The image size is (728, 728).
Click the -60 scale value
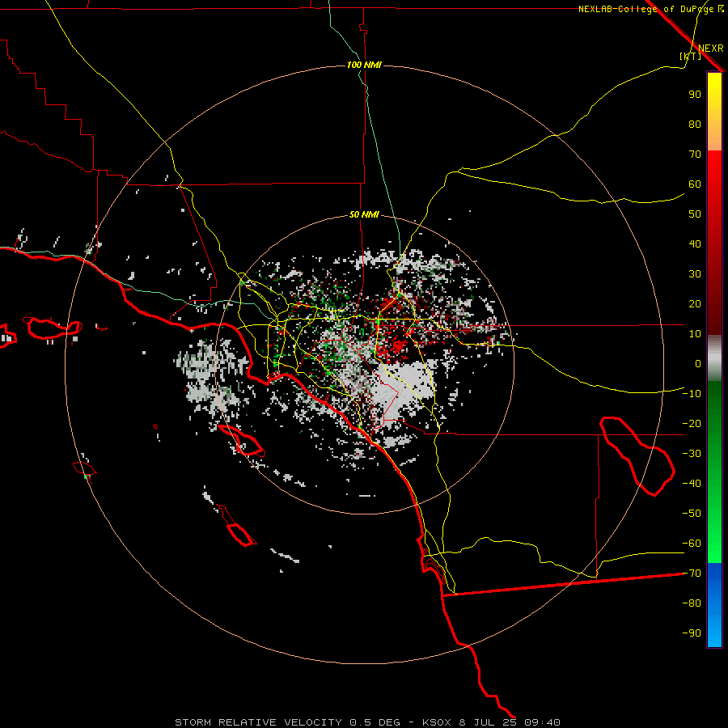click(x=692, y=544)
